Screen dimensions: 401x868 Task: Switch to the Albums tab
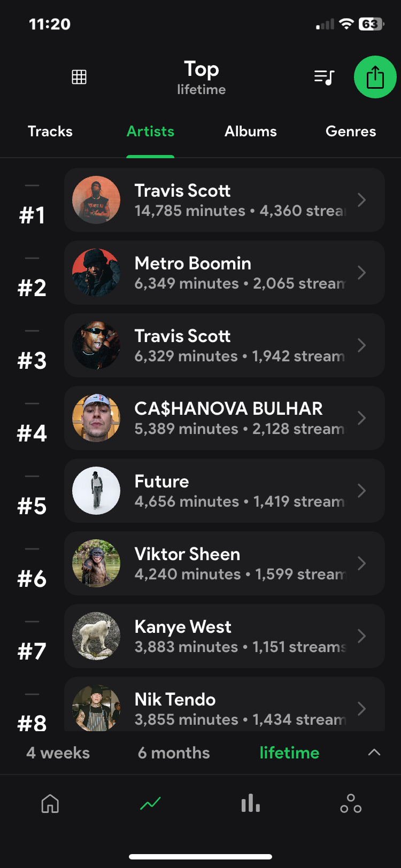coord(251,131)
